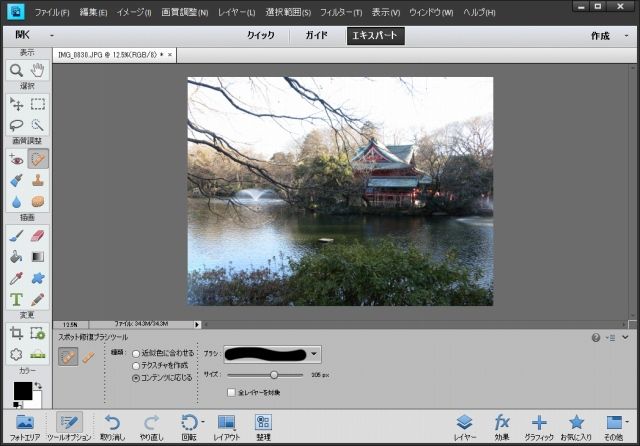This screenshot has height=446, width=640.
Task: Select the Cookie Cutter tool
Action: click(16, 354)
